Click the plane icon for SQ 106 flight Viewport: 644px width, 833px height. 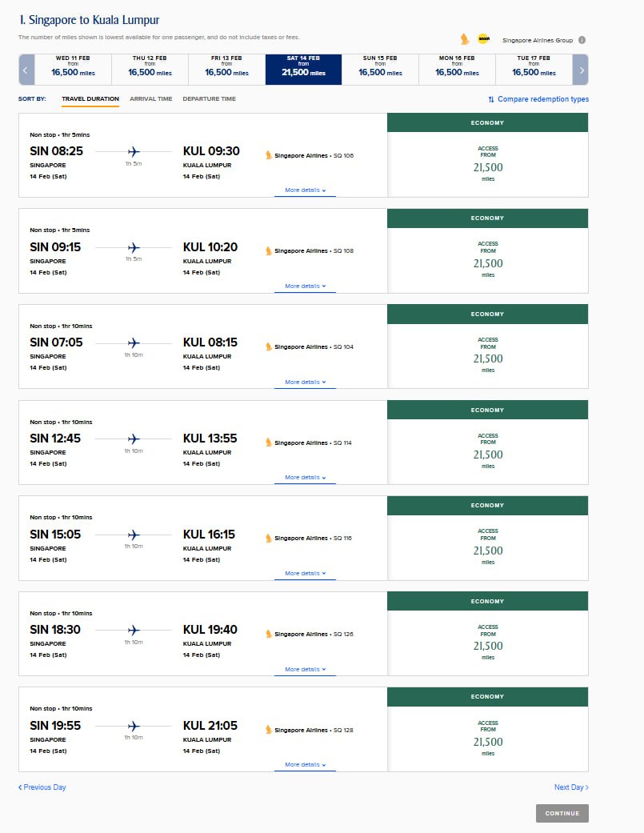point(134,151)
